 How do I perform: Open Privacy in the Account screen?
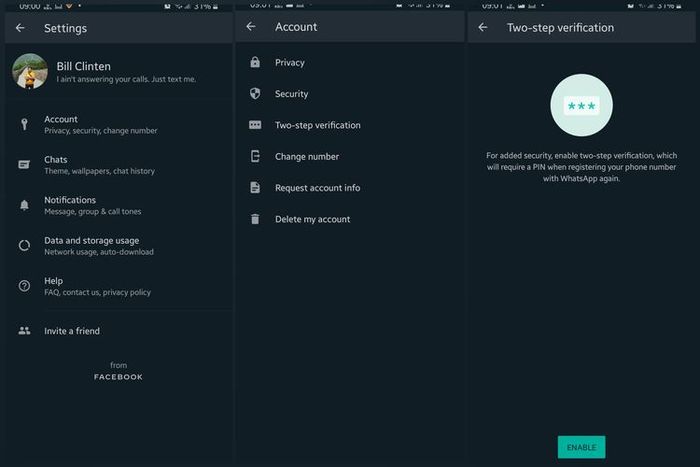click(350, 63)
